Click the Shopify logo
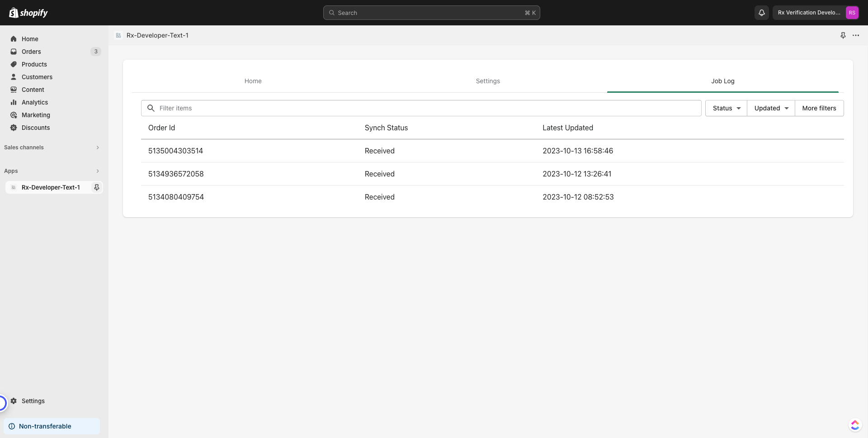 point(28,13)
